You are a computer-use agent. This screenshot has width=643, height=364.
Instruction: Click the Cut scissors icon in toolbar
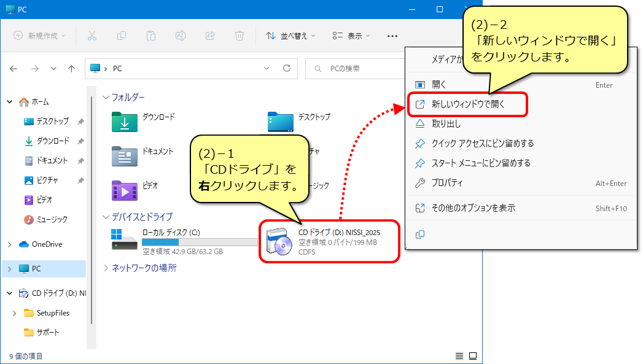pos(92,36)
